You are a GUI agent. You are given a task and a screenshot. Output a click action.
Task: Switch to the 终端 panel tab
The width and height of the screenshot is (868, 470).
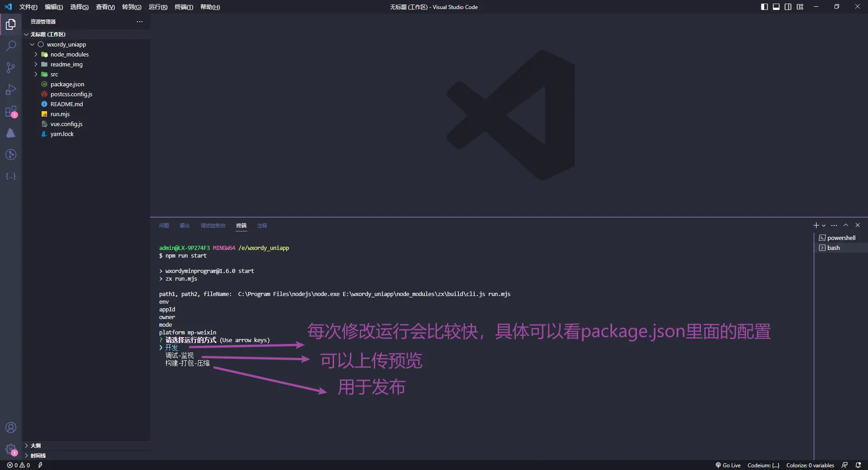pyautogui.click(x=241, y=226)
